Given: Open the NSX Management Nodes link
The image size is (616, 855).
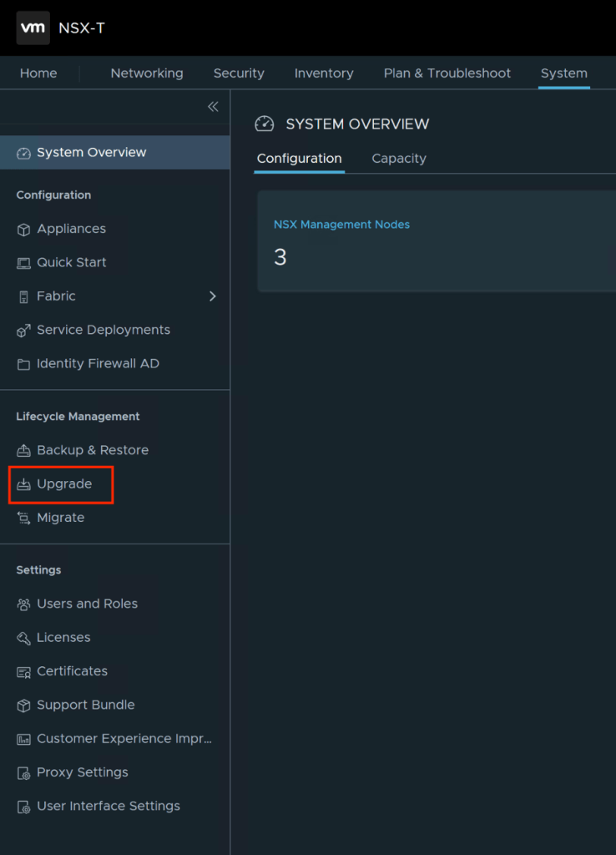Looking at the screenshot, I should tap(341, 225).
